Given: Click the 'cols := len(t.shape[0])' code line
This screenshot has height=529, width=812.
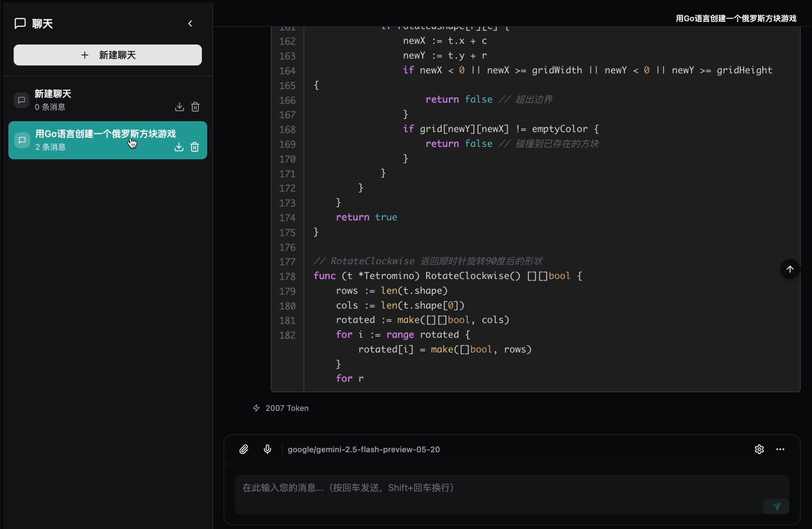Looking at the screenshot, I should (400, 305).
